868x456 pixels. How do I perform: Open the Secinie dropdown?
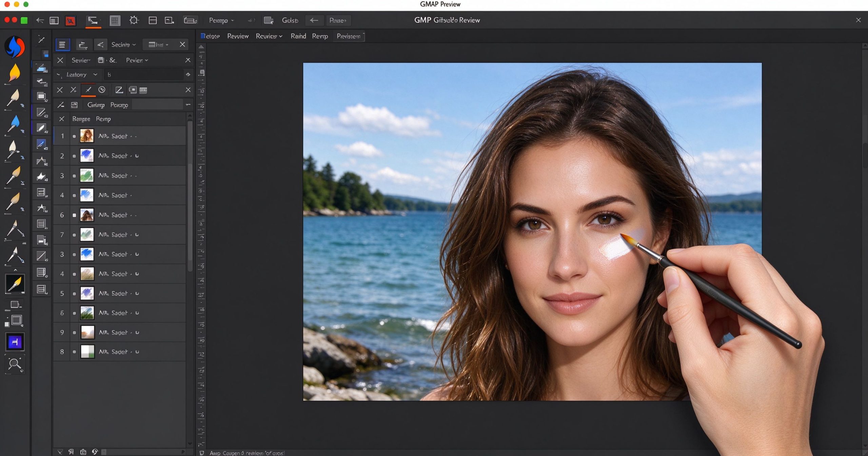click(x=124, y=44)
